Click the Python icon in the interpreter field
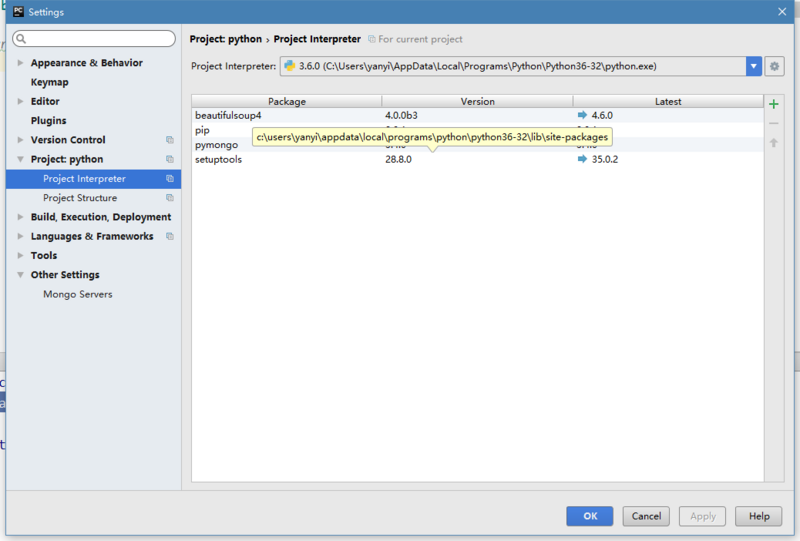The height and width of the screenshot is (541, 800). coord(290,66)
